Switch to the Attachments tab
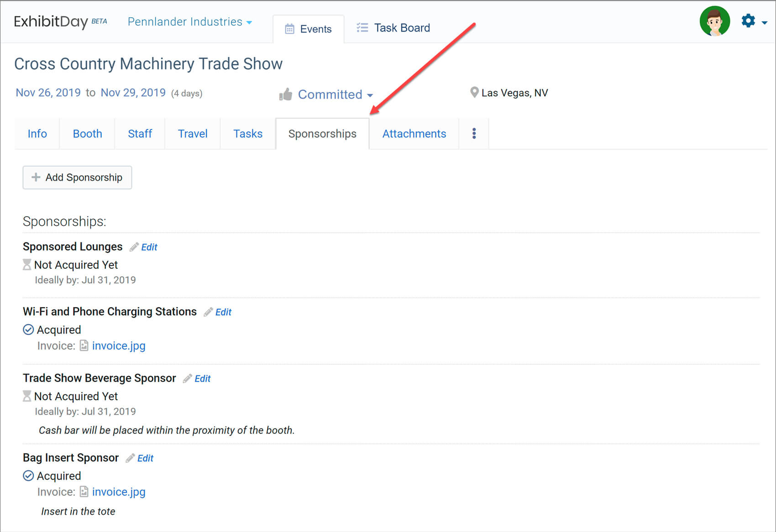776x532 pixels. coord(414,133)
